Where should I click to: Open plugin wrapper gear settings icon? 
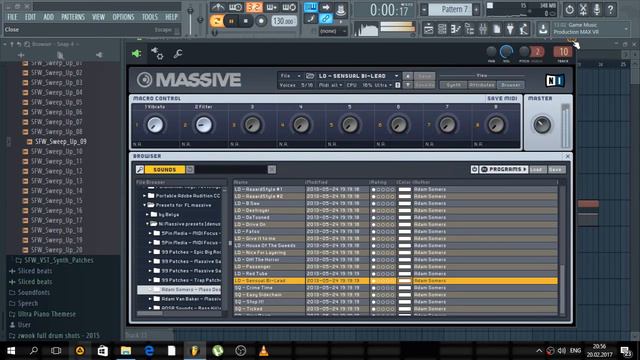157,53
